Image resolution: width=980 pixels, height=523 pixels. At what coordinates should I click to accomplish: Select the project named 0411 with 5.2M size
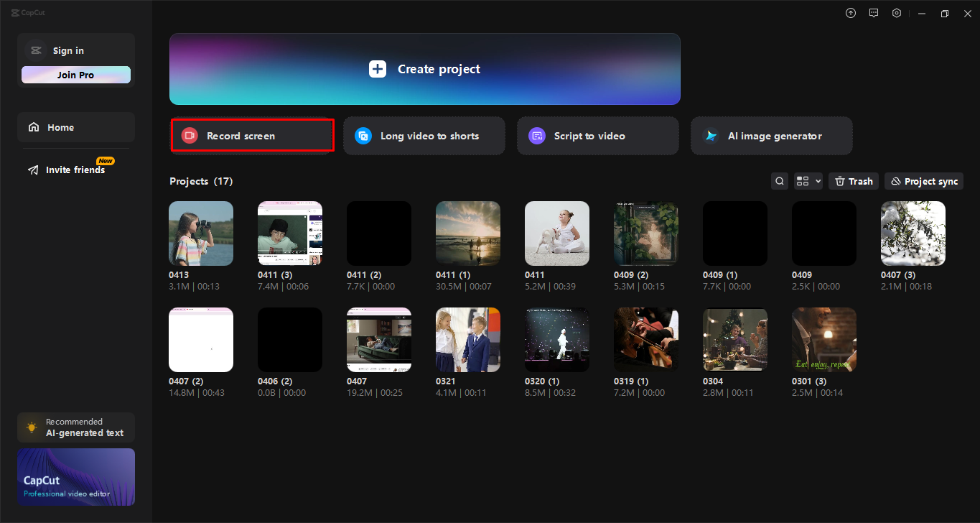557,233
